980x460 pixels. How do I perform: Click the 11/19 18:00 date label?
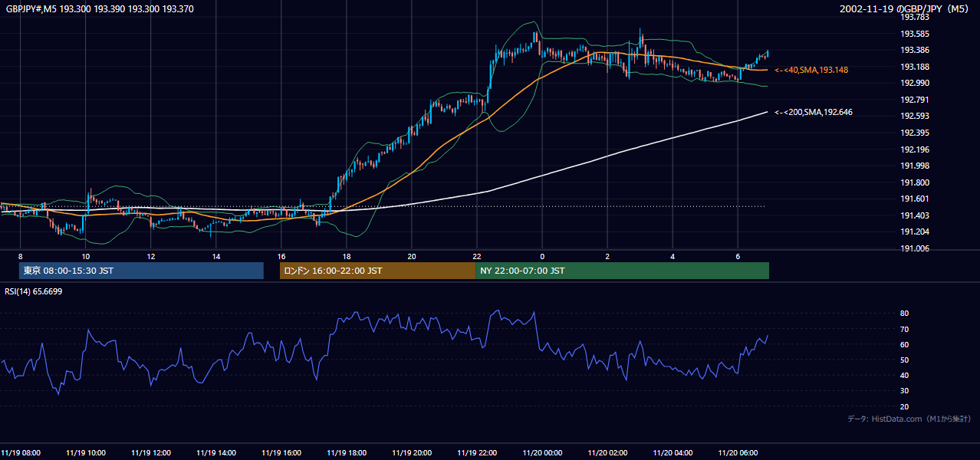tap(347, 452)
